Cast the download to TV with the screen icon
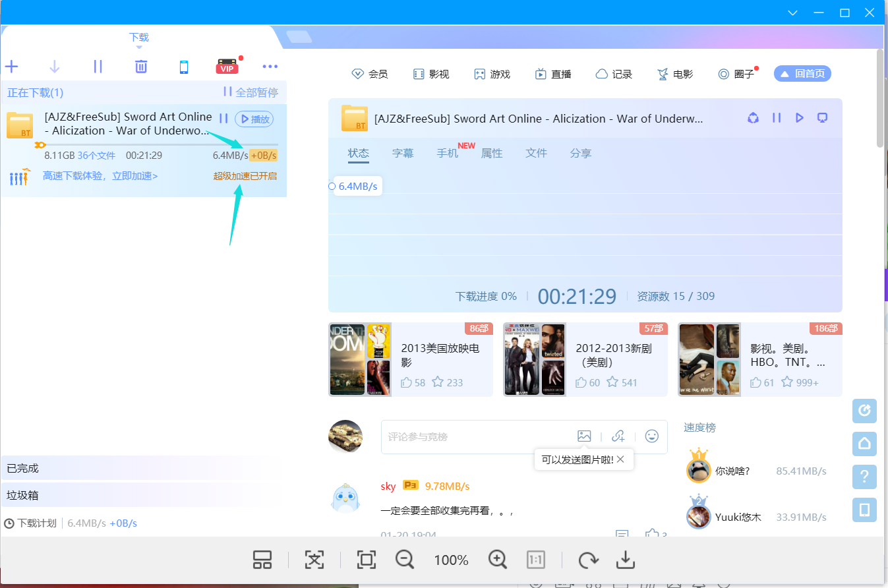The image size is (888, 588). tap(822, 118)
